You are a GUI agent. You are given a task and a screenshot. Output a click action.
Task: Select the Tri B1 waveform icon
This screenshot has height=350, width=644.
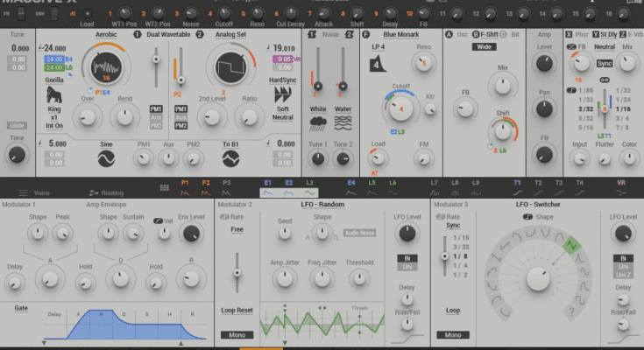pos(231,158)
